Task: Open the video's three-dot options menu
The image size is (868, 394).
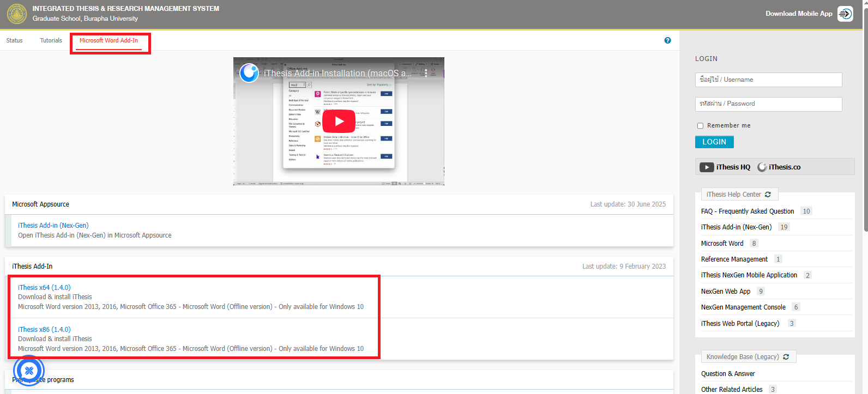Action: coord(426,73)
